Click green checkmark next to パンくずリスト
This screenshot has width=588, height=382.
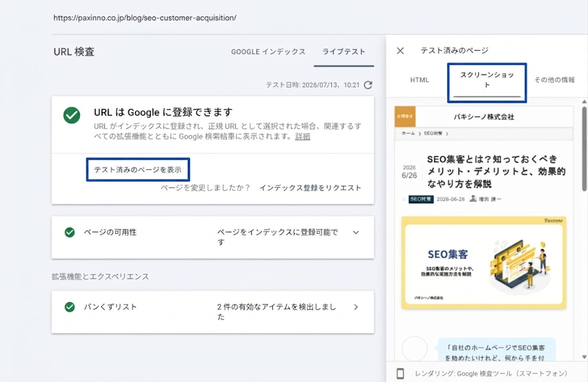[x=69, y=307]
